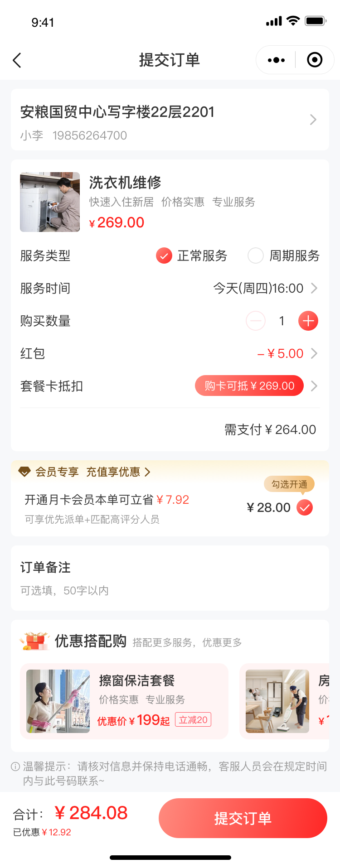Select 周期服务 service type
This screenshot has width=340, height=868.
(256, 256)
